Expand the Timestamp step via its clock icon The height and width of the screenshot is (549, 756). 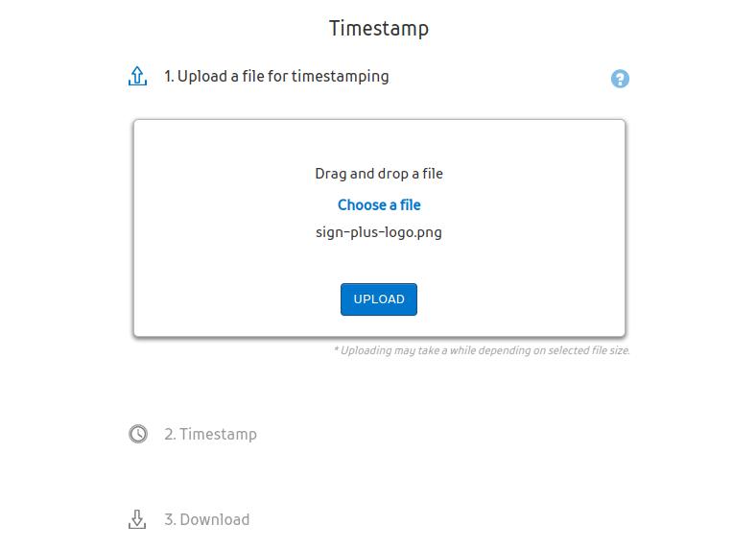point(138,434)
